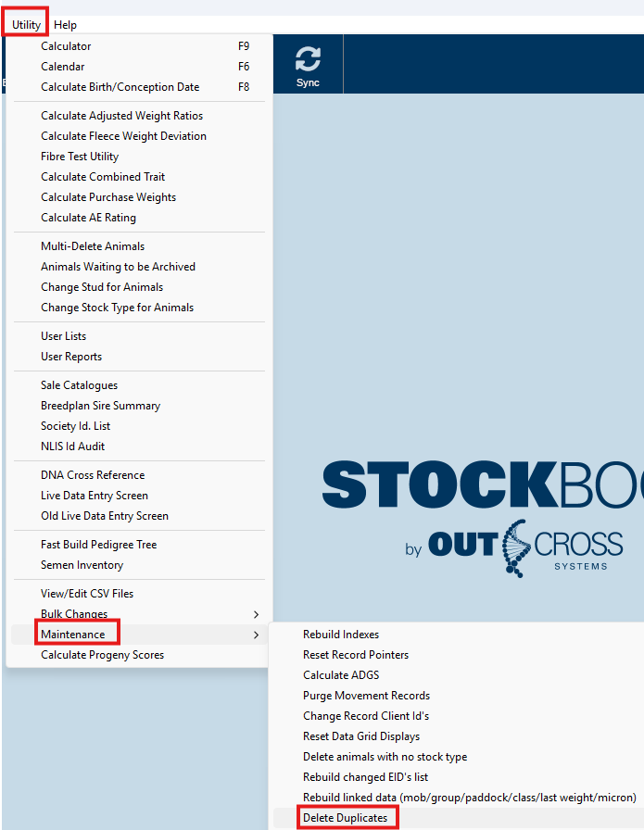Open Multi-Delete Animals
This screenshot has width=644, height=830.
coord(93,246)
